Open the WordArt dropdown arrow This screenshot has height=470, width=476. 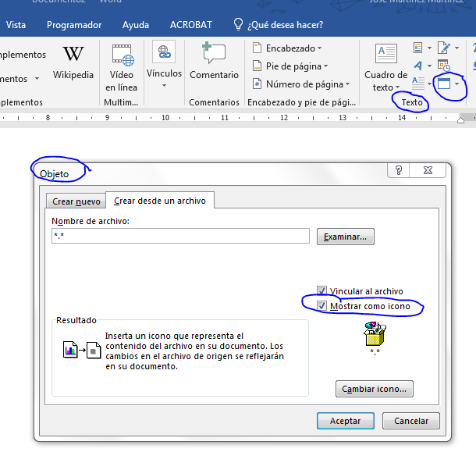429,66
